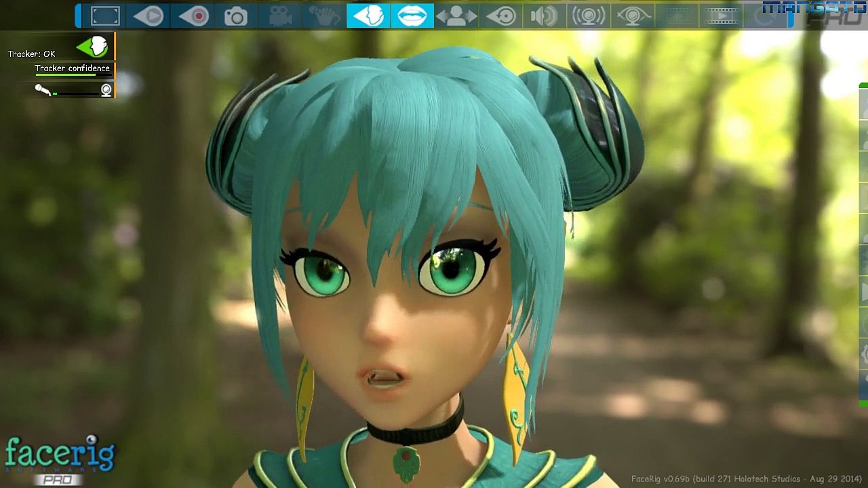This screenshot has width=868, height=488.
Task: Toggle fullscreen frame icon in top toolbar
Action: pos(105,16)
